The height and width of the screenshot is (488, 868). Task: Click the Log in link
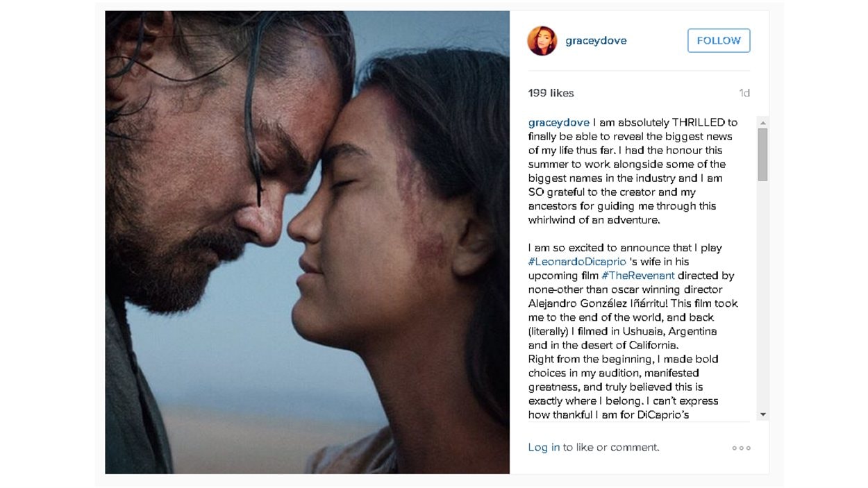[544, 448]
